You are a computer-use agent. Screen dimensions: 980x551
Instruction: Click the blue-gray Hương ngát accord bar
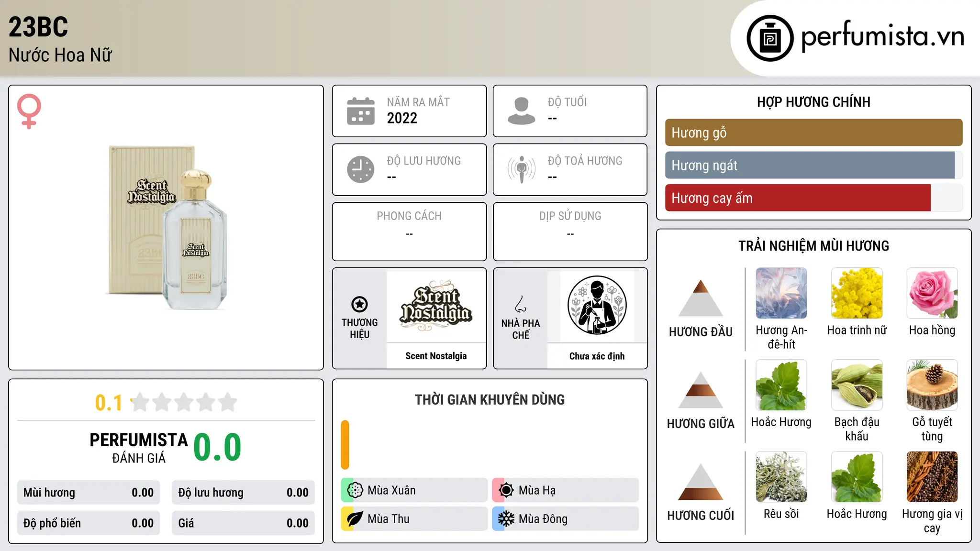point(810,165)
